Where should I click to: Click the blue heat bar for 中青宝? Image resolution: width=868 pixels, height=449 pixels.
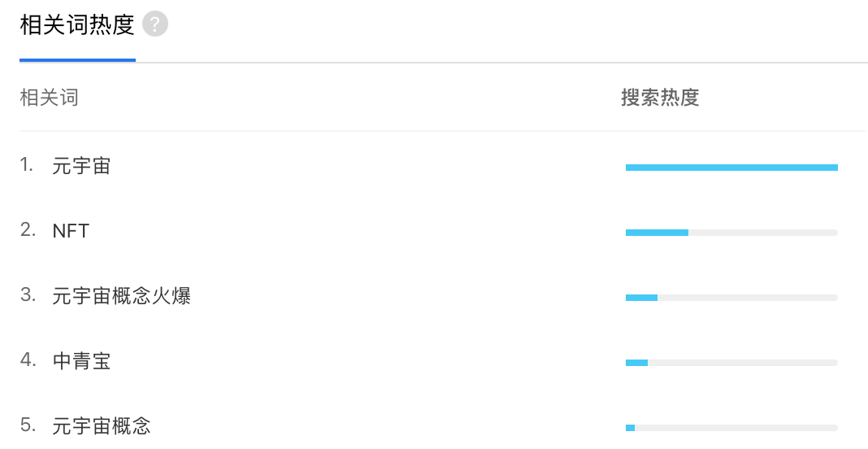[x=636, y=363]
